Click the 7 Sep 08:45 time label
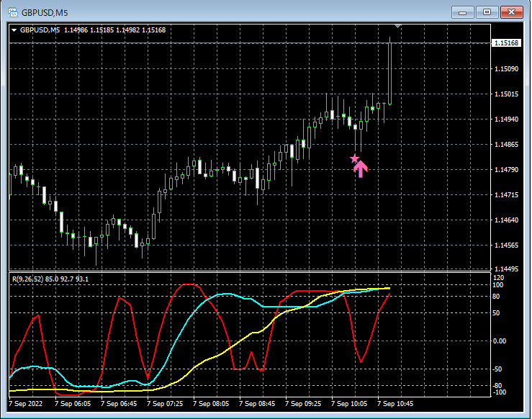This screenshot has width=532, height=419. pos(257,404)
